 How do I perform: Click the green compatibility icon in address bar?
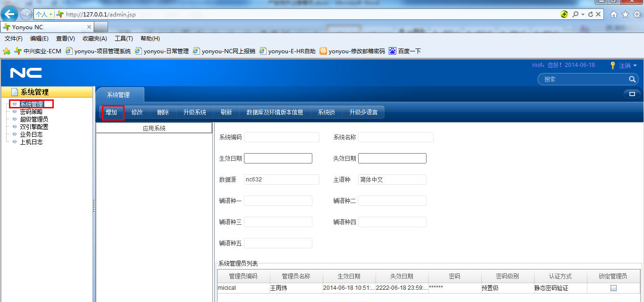pos(564,14)
